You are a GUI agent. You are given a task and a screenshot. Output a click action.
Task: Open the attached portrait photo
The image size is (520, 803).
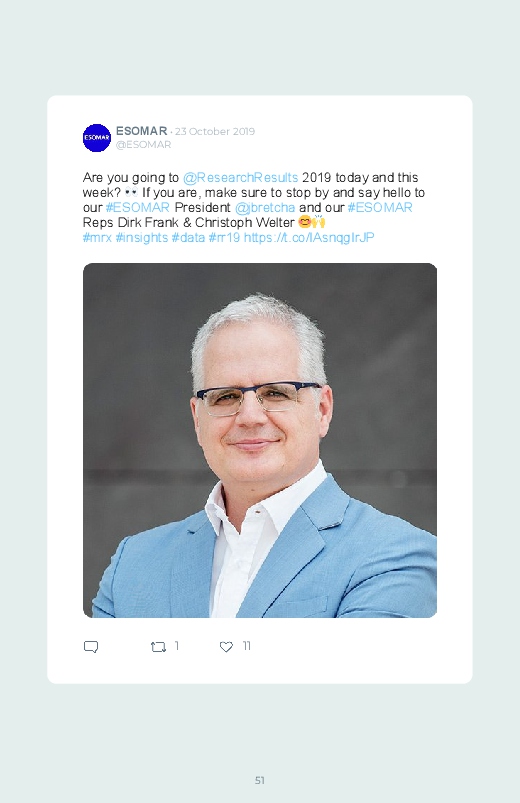260,440
